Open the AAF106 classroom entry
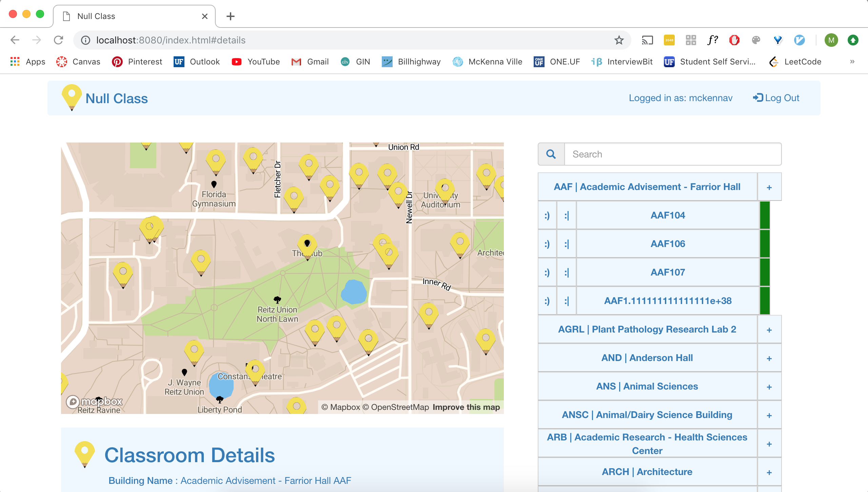 coord(667,244)
